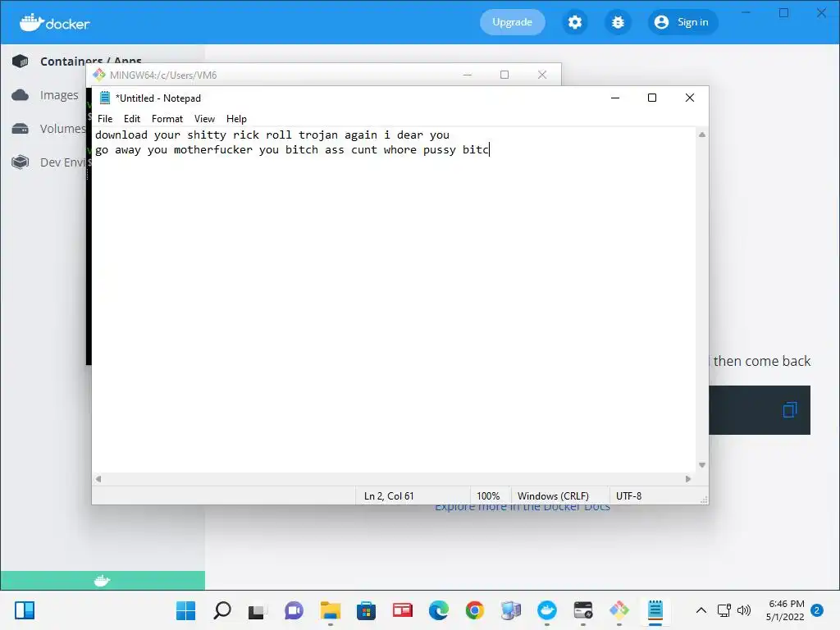Open taskbar Search magnifier
Viewport: 840px width, 630px height.
point(222,610)
